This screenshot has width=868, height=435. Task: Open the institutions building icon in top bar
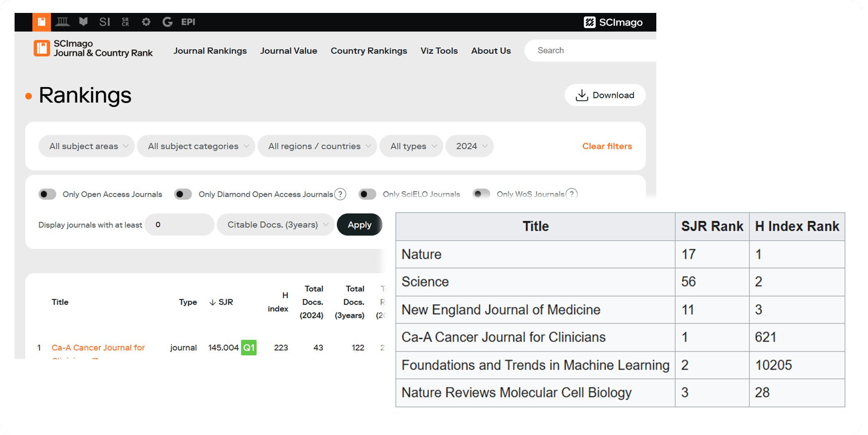tap(63, 22)
